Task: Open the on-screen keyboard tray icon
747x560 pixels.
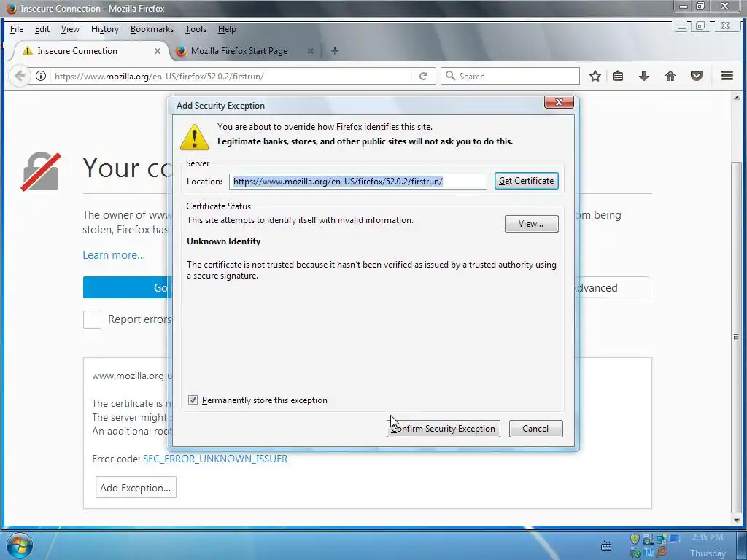Action: 606,545
